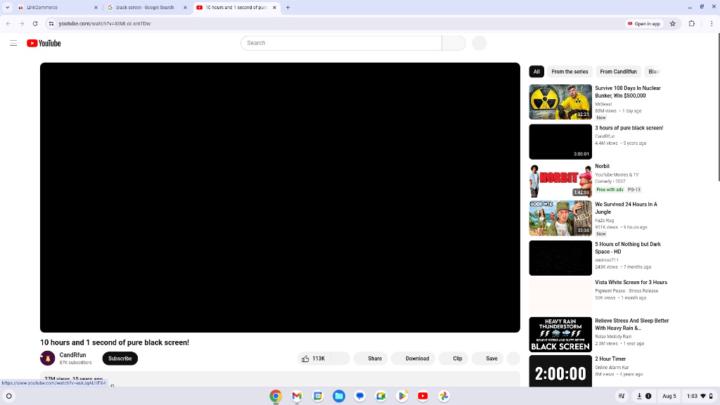Filter suggestions by "From CandRfun" chip
Screen dimensions: 720x405
click(x=618, y=72)
